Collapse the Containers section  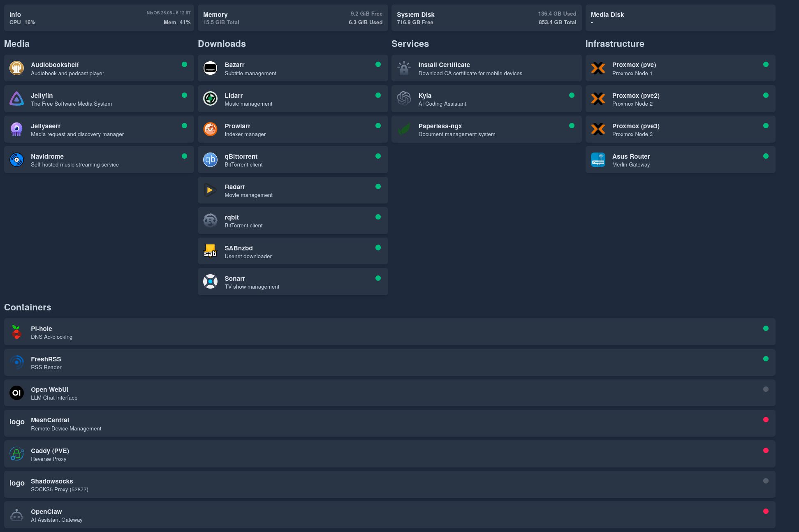tap(28, 307)
